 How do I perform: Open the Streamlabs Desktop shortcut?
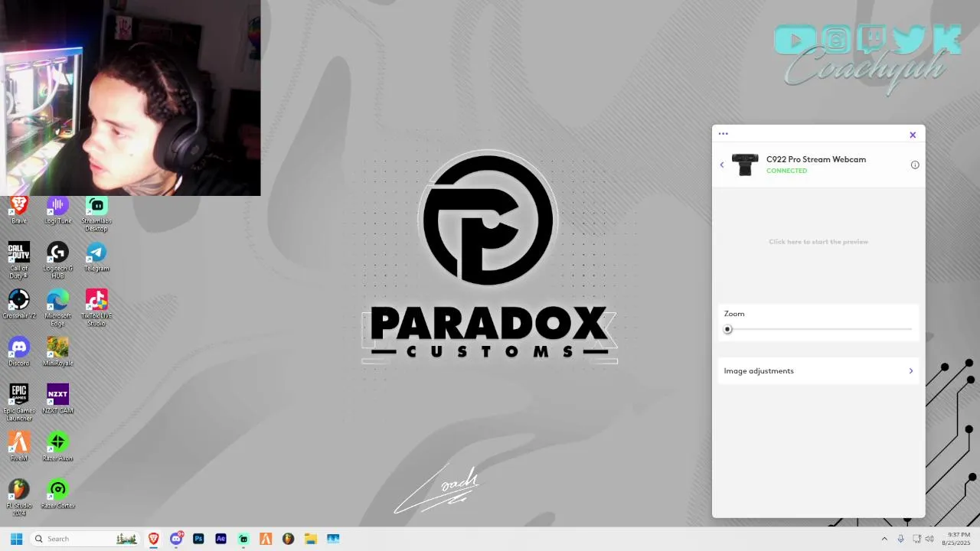point(96,214)
